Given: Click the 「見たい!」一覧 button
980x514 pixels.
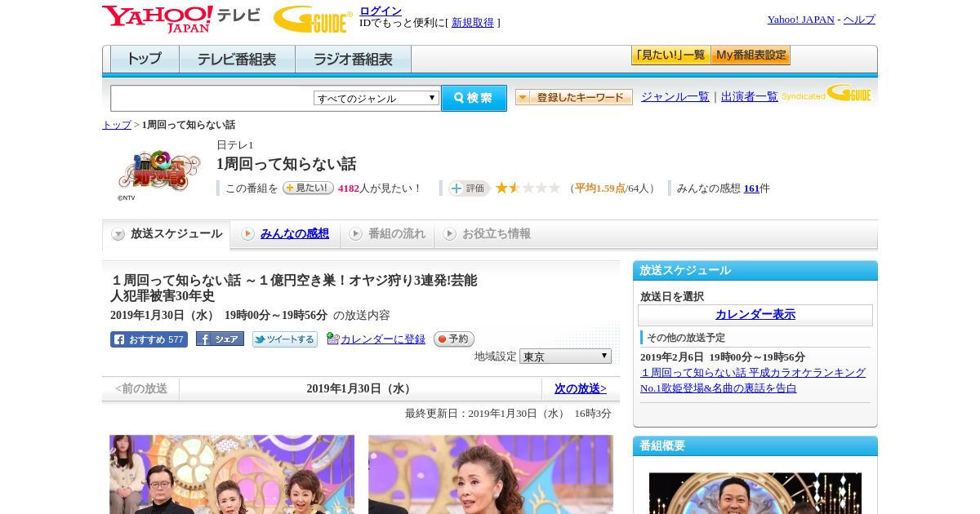Looking at the screenshot, I should (670, 55).
